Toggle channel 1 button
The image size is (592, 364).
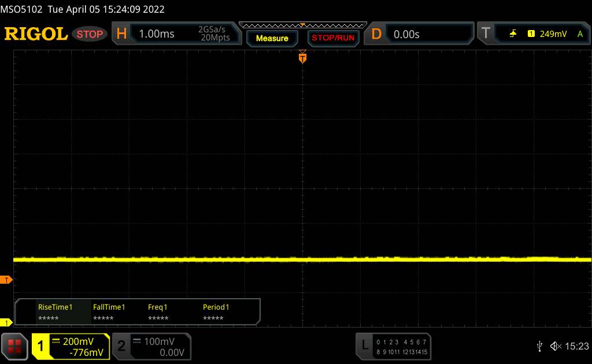(x=40, y=346)
